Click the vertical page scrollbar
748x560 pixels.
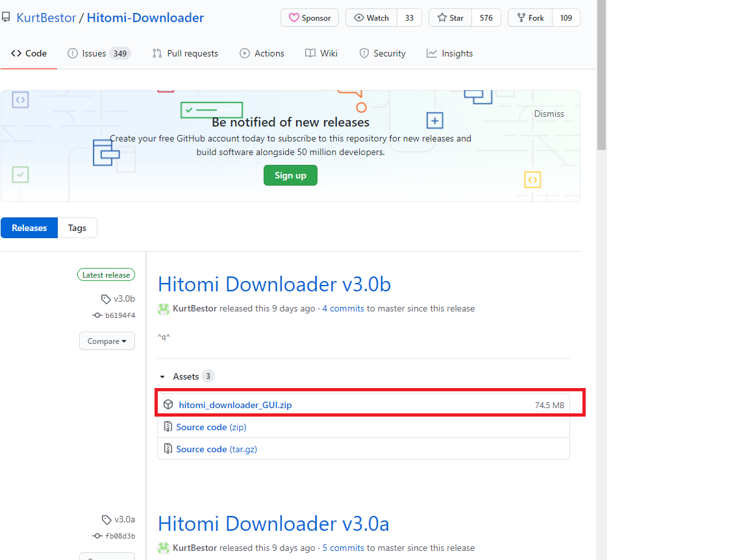click(x=601, y=75)
